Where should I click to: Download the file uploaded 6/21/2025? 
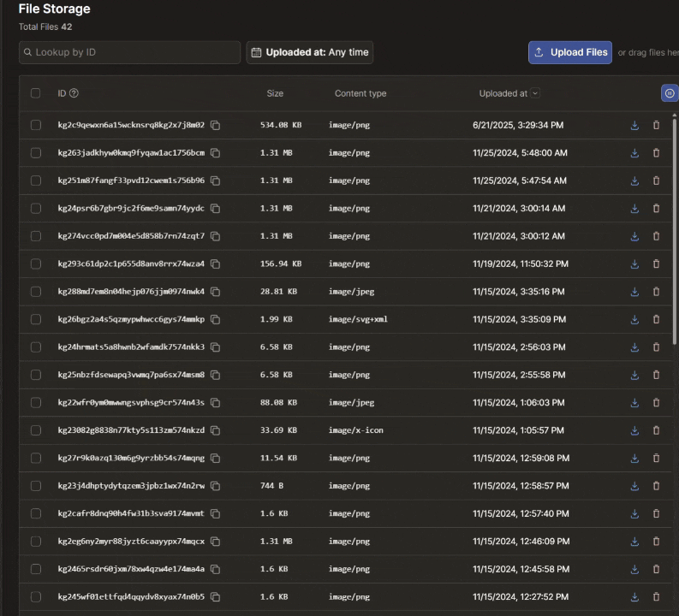634,125
